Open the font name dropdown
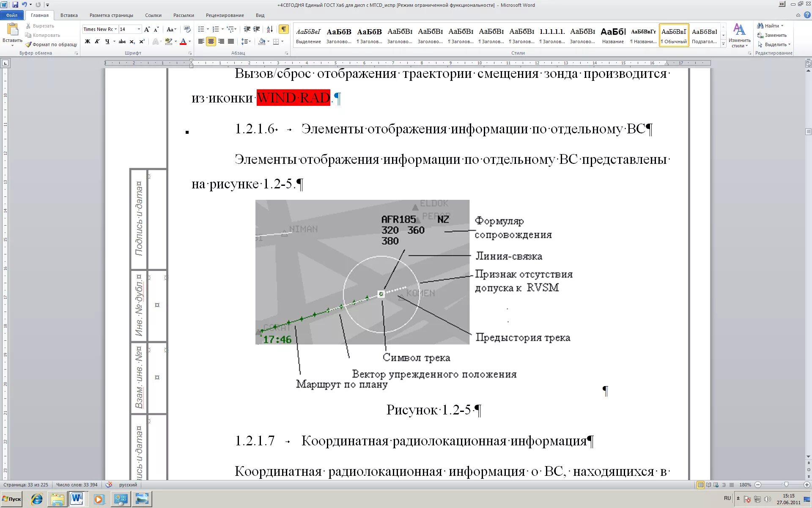Screen dimensions: 812x508 pos(115,29)
